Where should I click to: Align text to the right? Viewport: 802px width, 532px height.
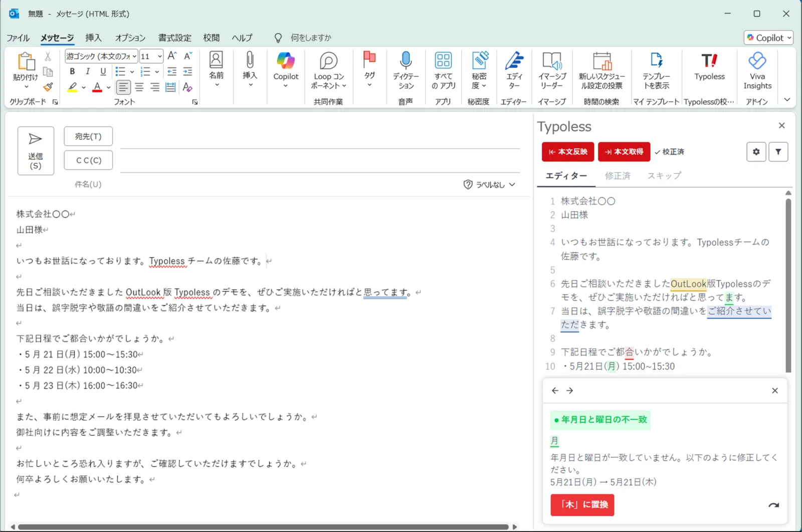coord(155,87)
